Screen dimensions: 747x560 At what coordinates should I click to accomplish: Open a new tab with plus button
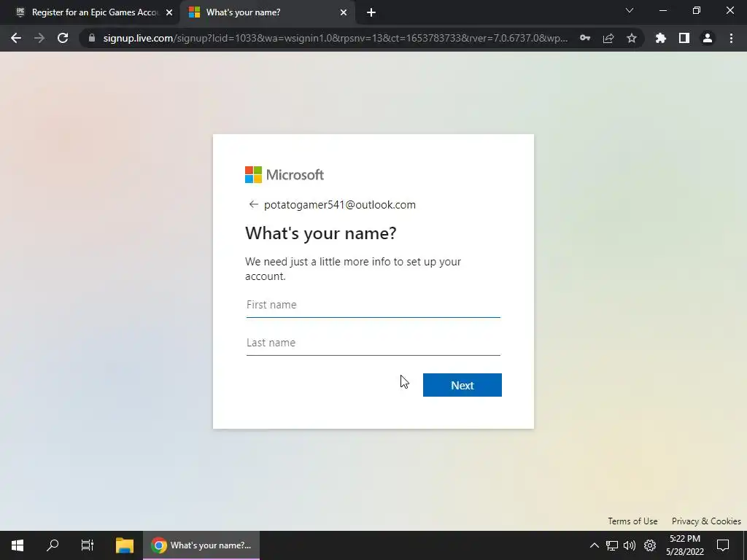[x=371, y=12]
